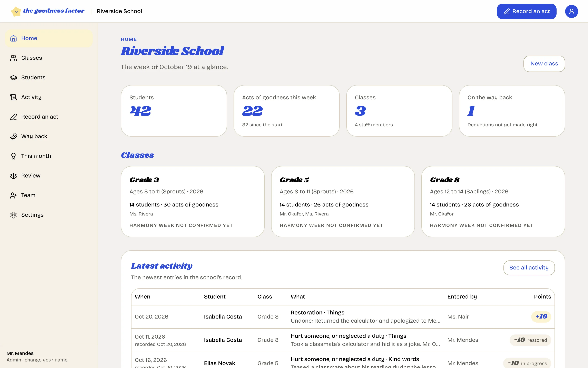Click the New class button

[x=544, y=64]
